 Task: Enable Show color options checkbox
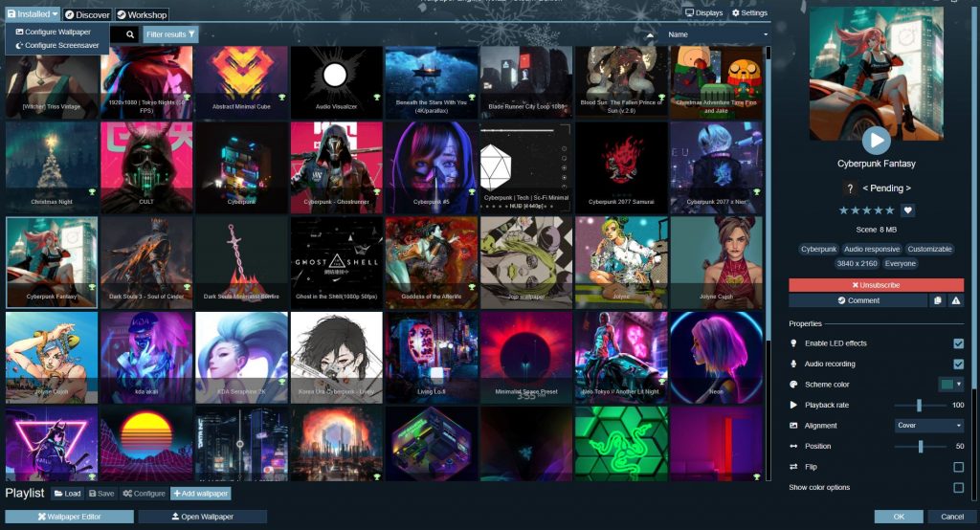click(x=958, y=488)
